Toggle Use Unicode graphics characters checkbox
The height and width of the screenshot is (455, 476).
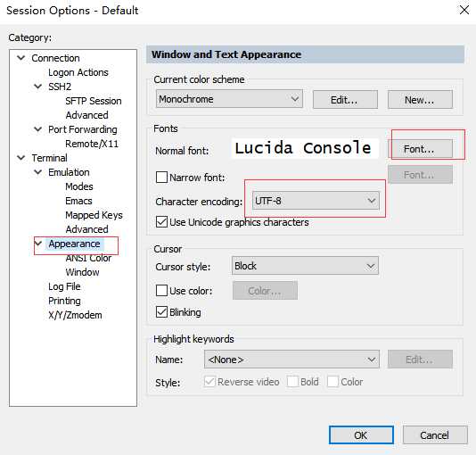click(161, 222)
